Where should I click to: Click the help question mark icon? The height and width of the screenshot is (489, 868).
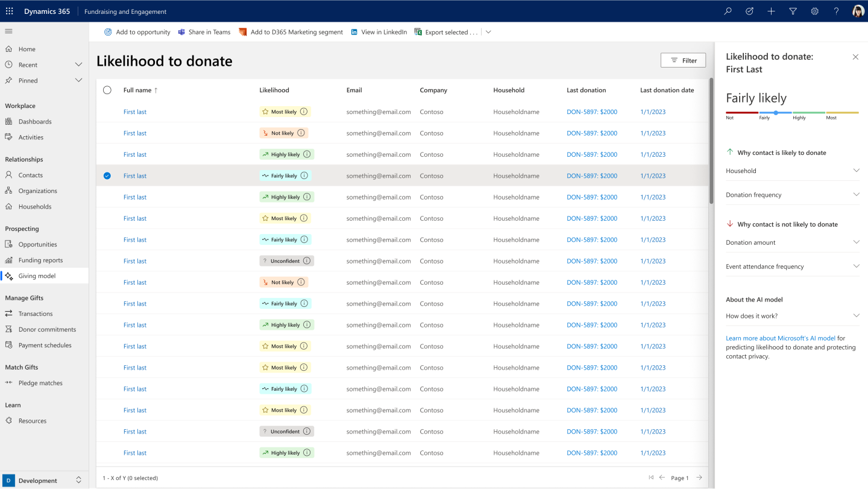pos(836,11)
